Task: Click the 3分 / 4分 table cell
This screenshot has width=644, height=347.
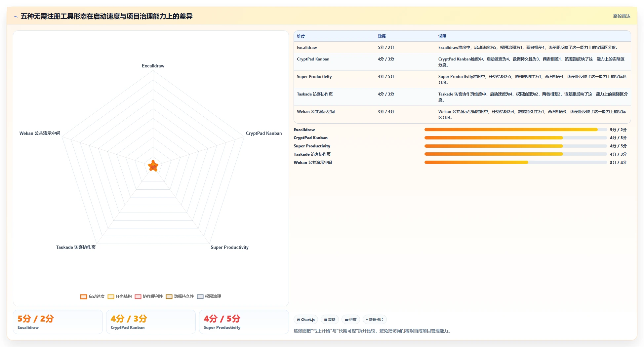Action: (386, 112)
